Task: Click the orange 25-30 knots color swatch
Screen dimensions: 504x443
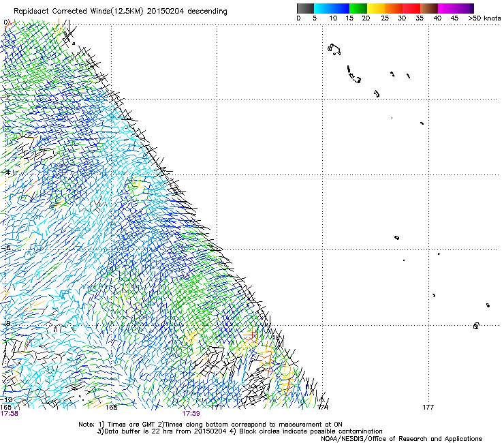Action: point(394,8)
